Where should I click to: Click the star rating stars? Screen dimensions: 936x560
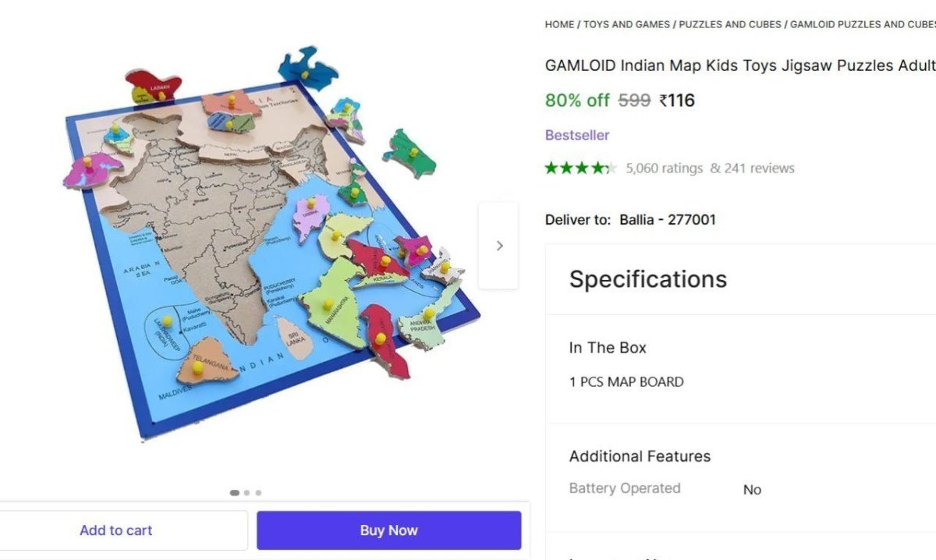pyautogui.click(x=580, y=167)
